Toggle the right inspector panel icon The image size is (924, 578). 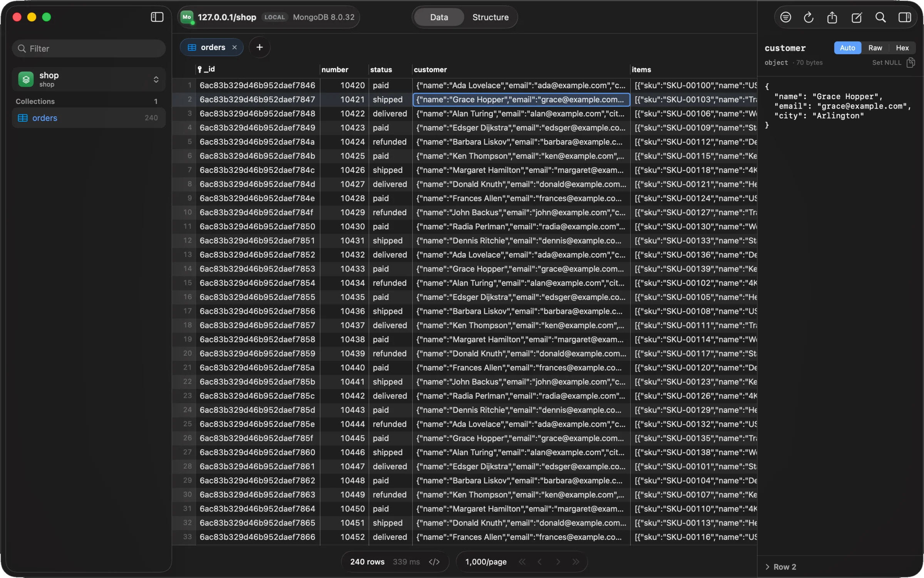coord(904,17)
